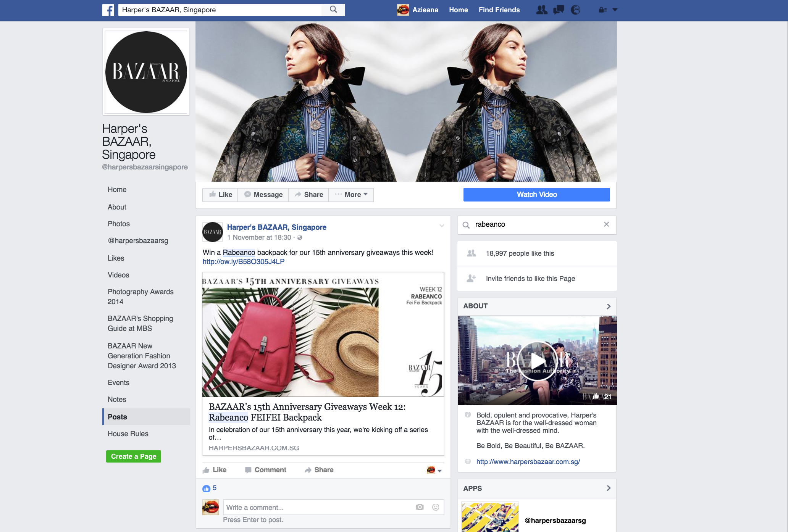The height and width of the screenshot is (532, 788).
Task: Open the emoji picker in comment box
Action: click(x=436, y=507)
